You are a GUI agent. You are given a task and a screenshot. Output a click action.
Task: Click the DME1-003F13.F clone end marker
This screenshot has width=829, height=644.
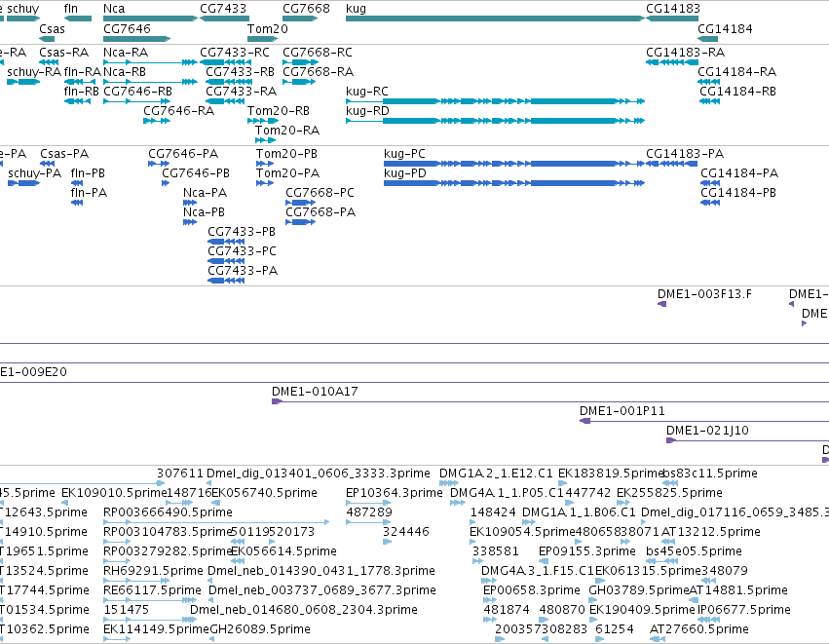[661, 304]
